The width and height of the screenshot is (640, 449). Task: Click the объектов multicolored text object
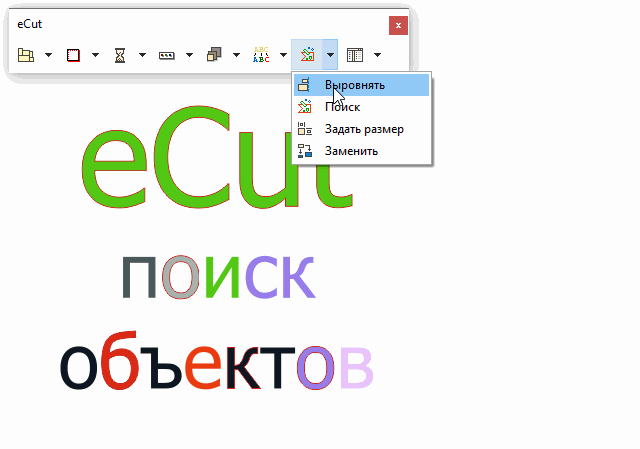[217, 360]
